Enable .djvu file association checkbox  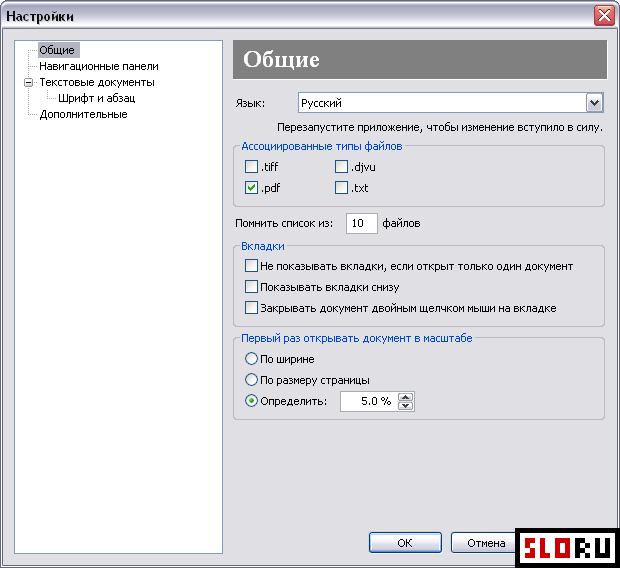[341, 167]
